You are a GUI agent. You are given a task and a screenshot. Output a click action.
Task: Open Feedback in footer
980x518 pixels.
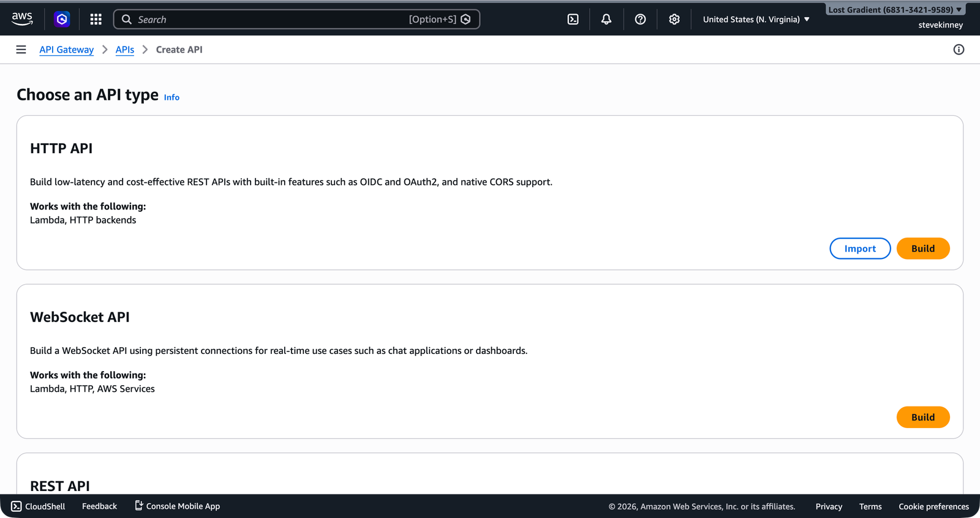99,506
